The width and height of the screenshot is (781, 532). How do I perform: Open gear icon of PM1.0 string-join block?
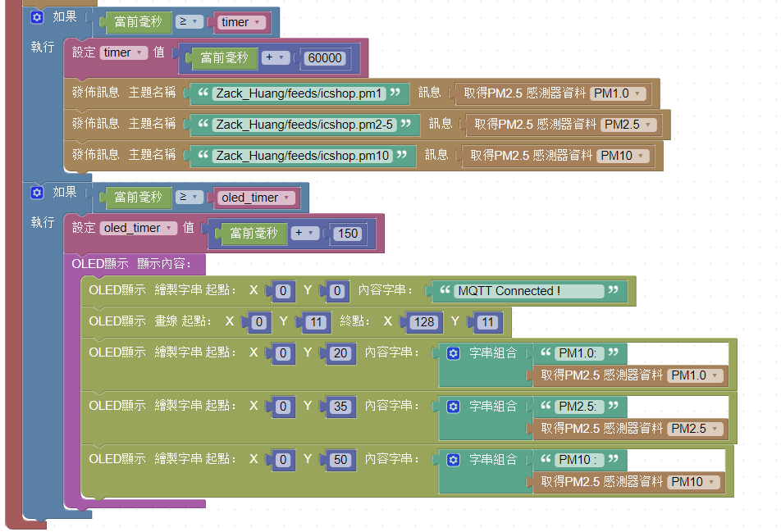coord(453,353)
